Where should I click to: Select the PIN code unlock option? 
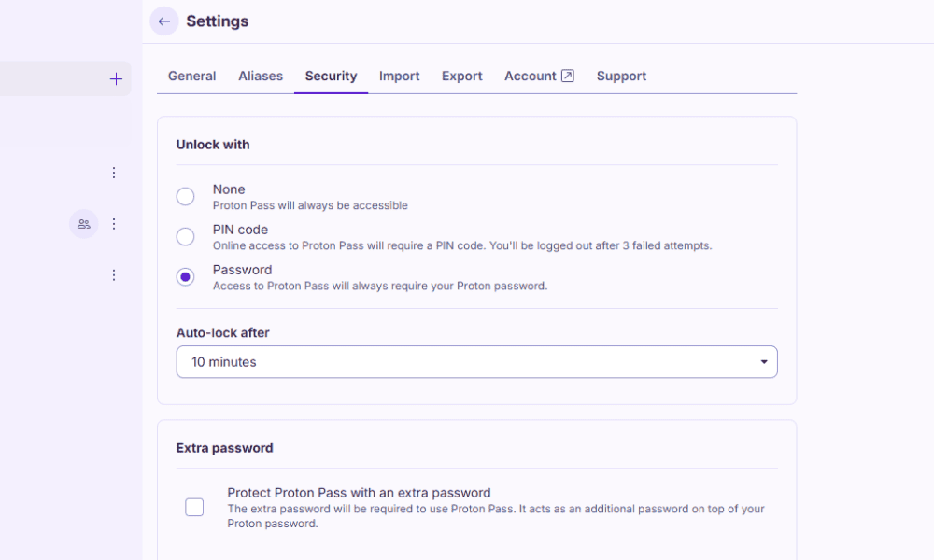point(186,237)
